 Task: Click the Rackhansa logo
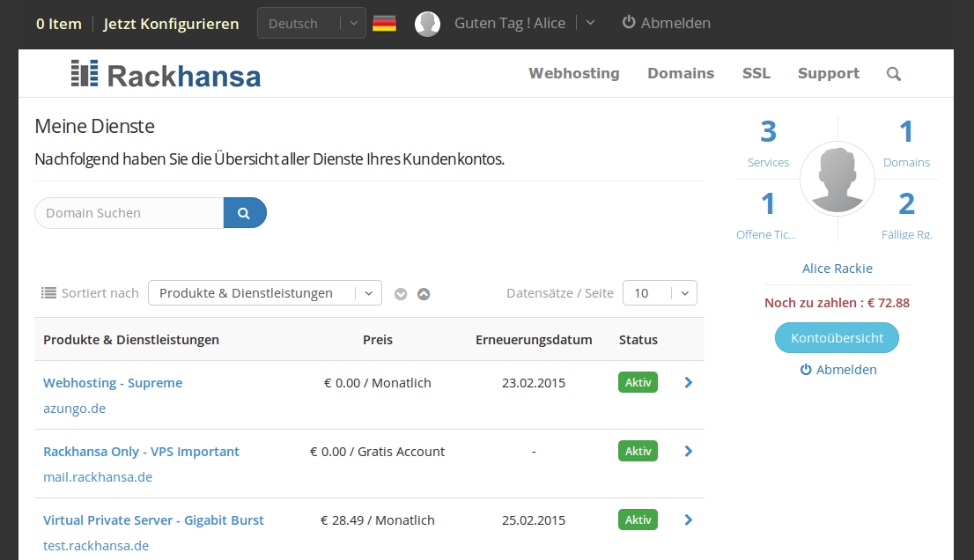click(166, 75)
